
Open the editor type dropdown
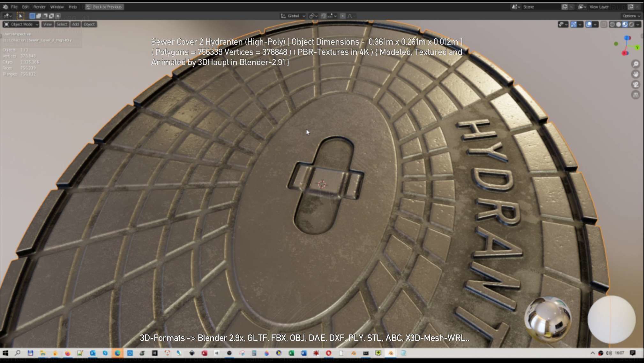coord(8,16)
